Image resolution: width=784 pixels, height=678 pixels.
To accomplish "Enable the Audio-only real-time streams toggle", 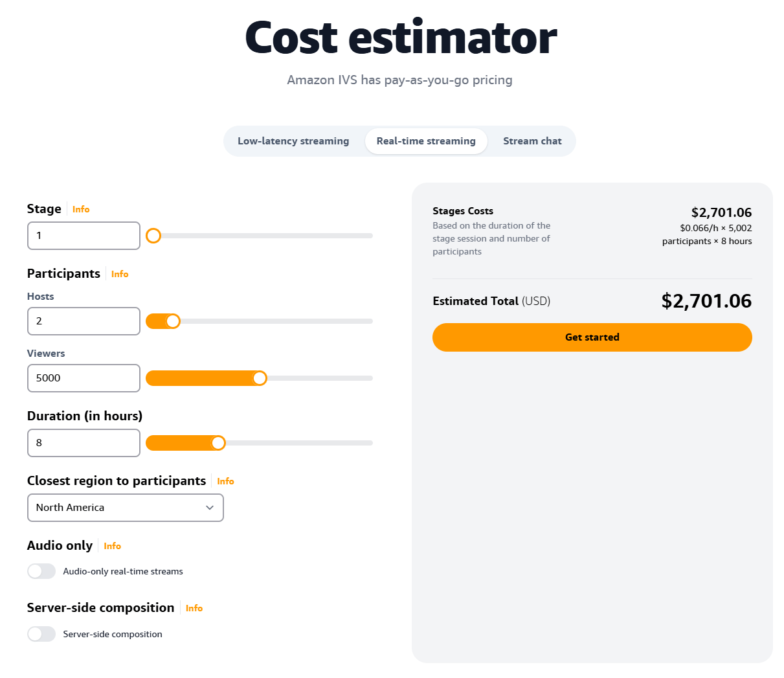I will pos(41,571).
